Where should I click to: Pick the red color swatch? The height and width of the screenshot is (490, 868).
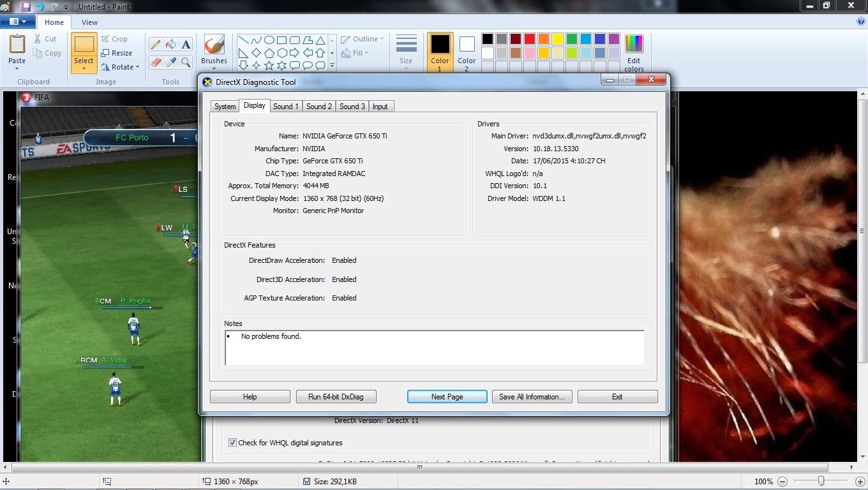[x=529, y=39]
